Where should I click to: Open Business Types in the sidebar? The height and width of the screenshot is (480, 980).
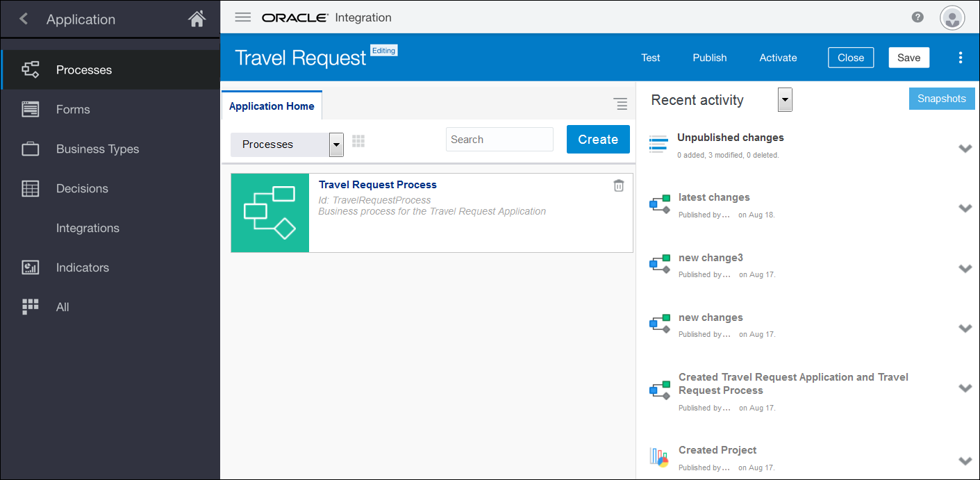(x=110, y=149)
